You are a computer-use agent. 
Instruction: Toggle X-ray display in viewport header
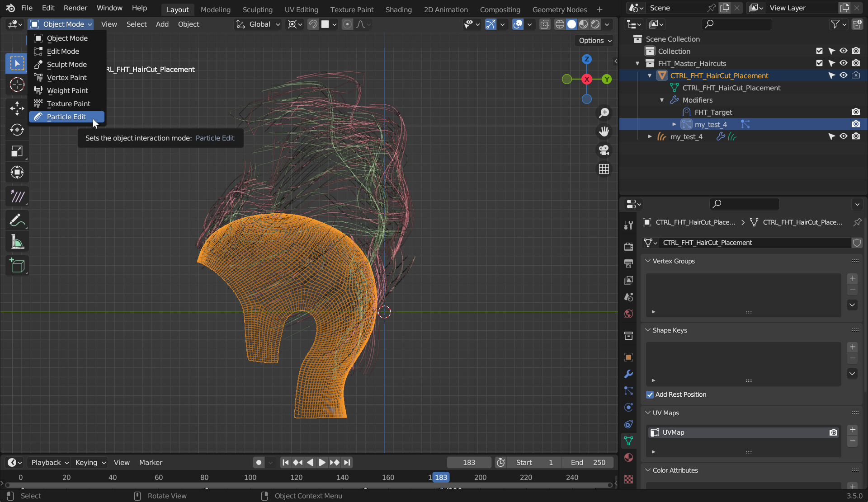[x=545, y=24]
